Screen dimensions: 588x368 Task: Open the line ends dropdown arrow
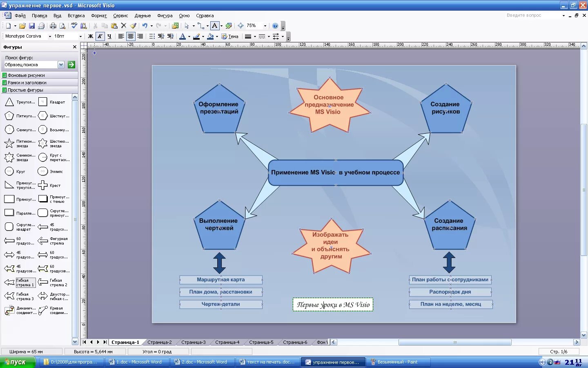point(283,36)
